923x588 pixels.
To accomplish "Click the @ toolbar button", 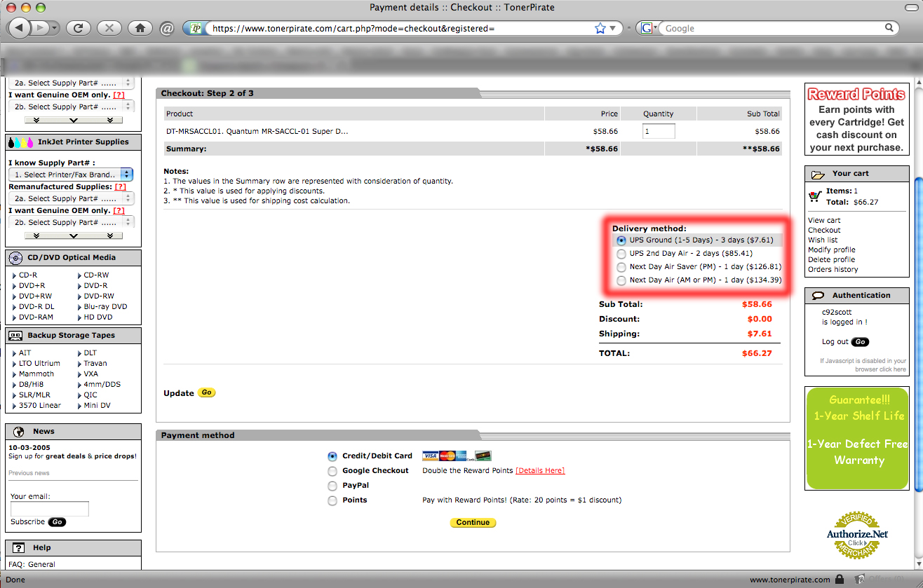I will coord(166,29).
